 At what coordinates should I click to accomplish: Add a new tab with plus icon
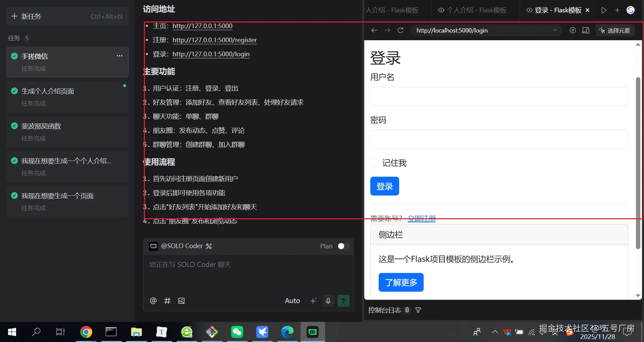pos(617,10)
